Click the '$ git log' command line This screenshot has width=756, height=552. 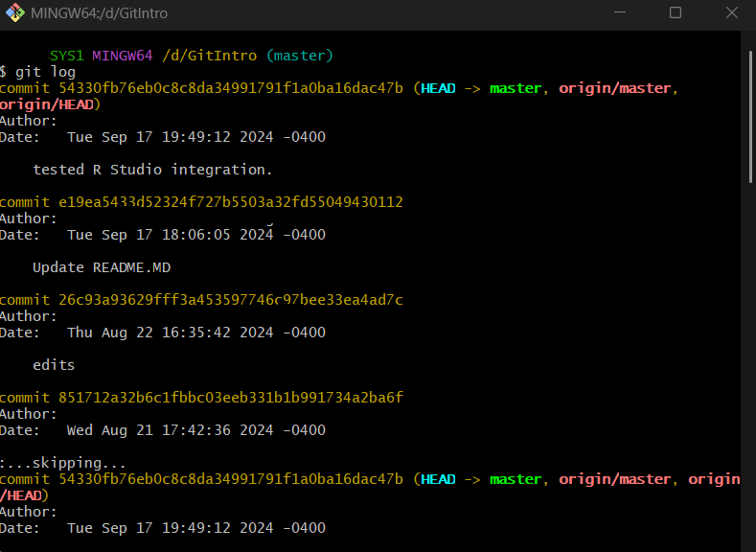click(37, 72)
